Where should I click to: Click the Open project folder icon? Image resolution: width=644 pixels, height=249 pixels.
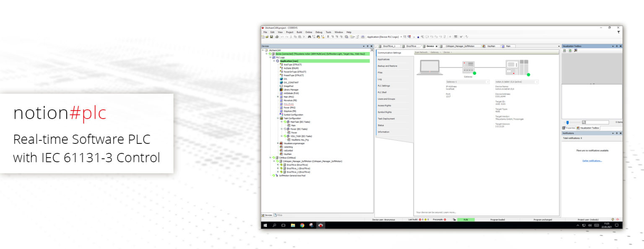coord(267,37)
